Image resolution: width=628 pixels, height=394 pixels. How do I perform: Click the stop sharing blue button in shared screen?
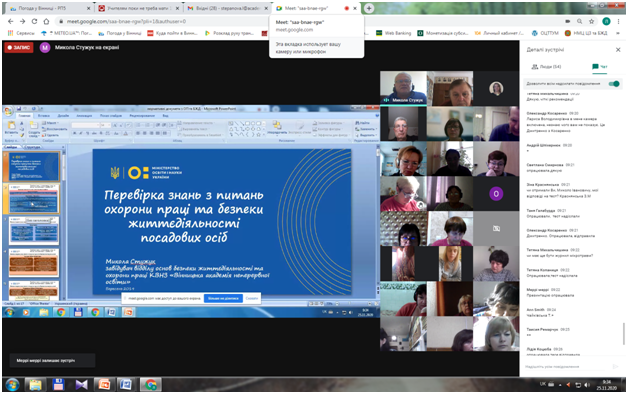223,298
